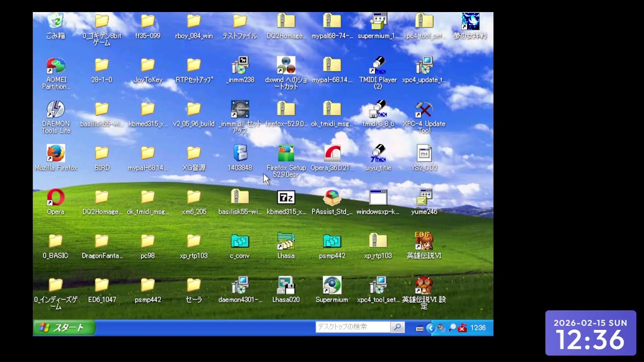Select the rboy_084_win folder
This screenshot has height=362, width=644.
pyautogui.click(x=194, y=22)
